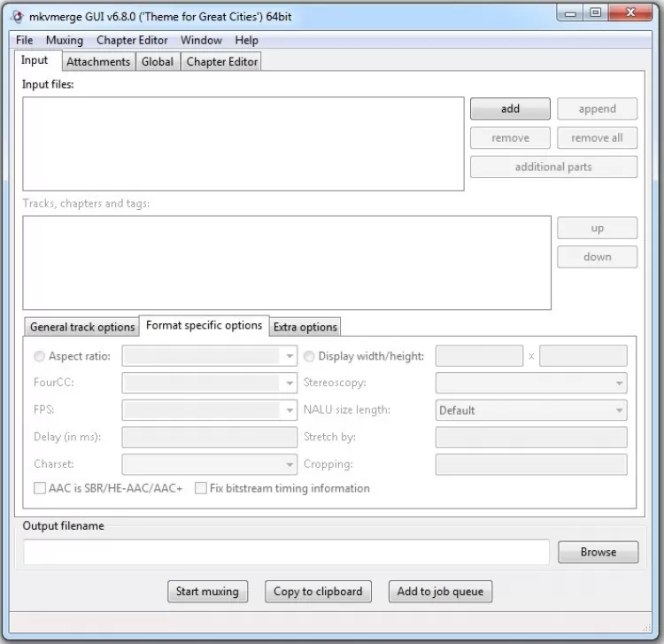Open the Window menu
This screenshot has height=644, width=664.
(201, 40)
